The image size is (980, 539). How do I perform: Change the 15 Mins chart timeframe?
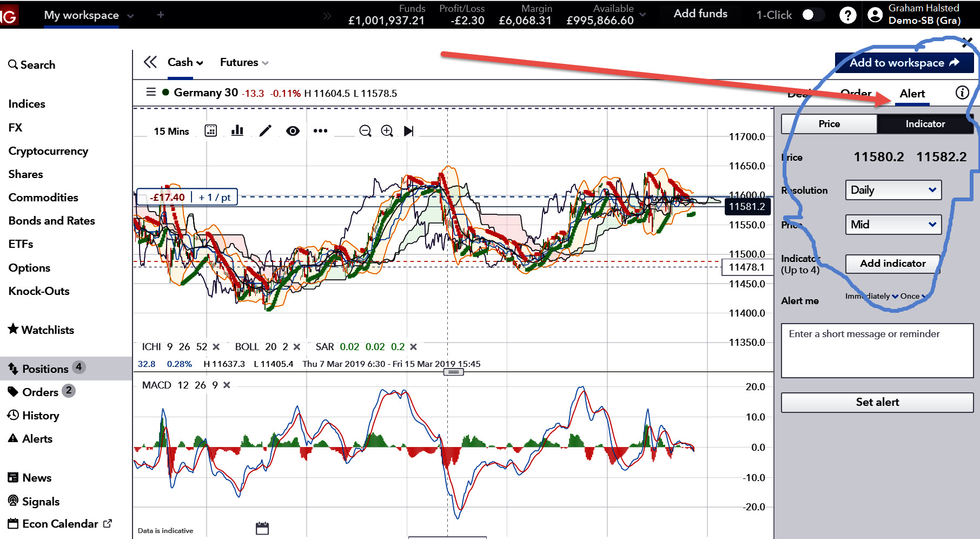171,131
